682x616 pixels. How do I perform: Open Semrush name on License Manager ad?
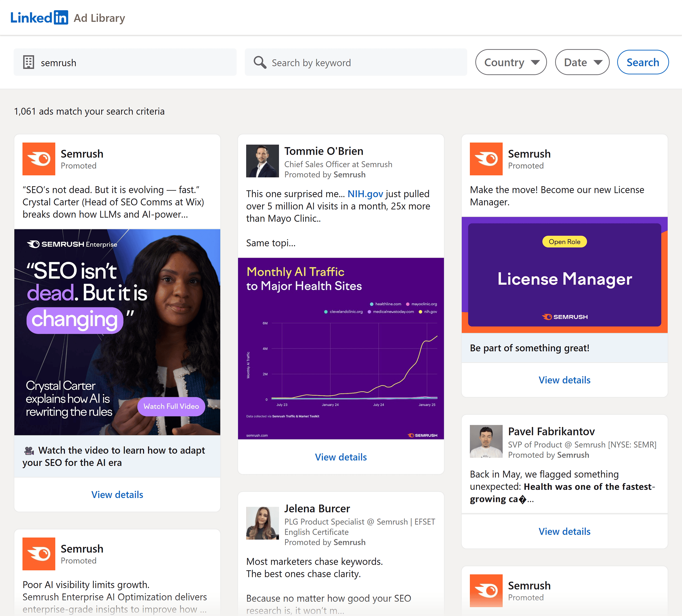530,154
